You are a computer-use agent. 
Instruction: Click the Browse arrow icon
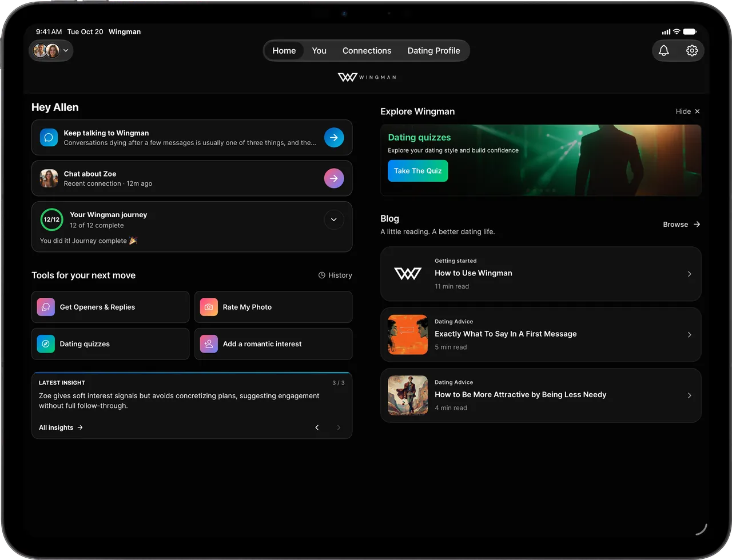click(697, 225)
